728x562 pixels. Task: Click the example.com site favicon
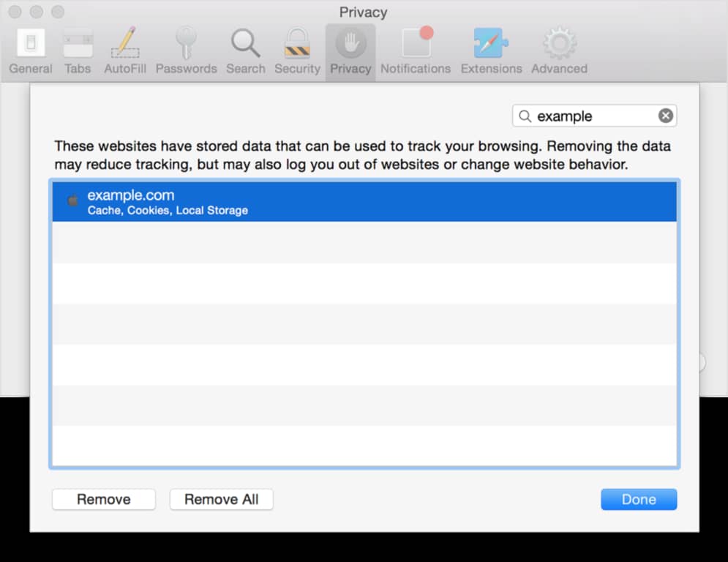click(x=72, y=201)
